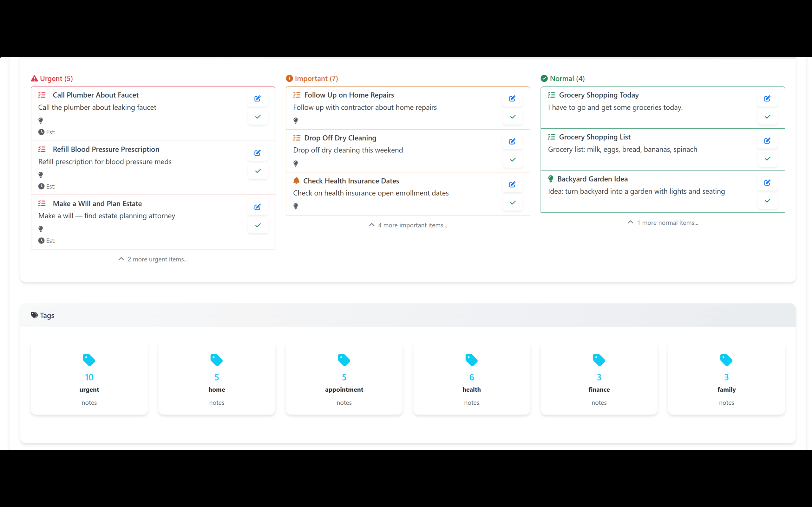Edit Refill Blood Pressure Prescription note

click(x=257, y=153)
